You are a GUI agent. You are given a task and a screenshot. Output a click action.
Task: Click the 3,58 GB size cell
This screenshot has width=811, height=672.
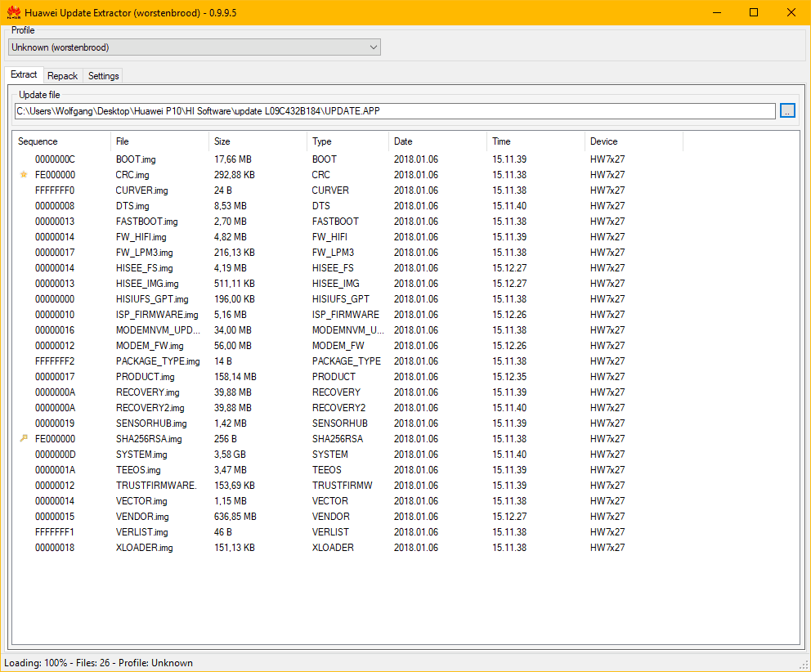(231, 455)
